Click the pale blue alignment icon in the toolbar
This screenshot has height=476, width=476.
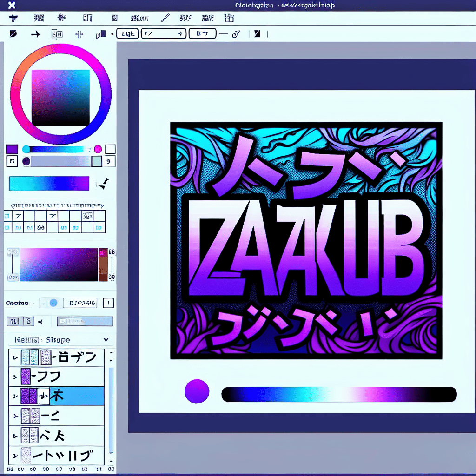(x=79, y=34)
